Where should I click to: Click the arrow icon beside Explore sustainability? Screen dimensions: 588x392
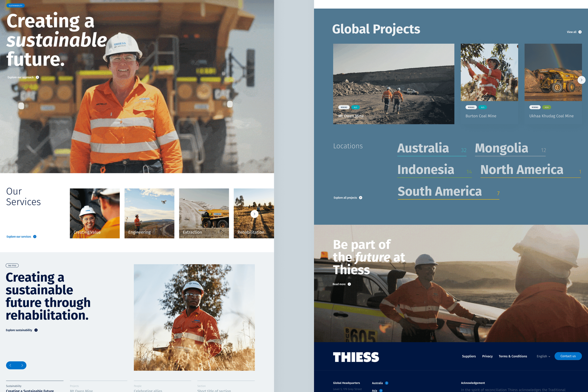36,330
